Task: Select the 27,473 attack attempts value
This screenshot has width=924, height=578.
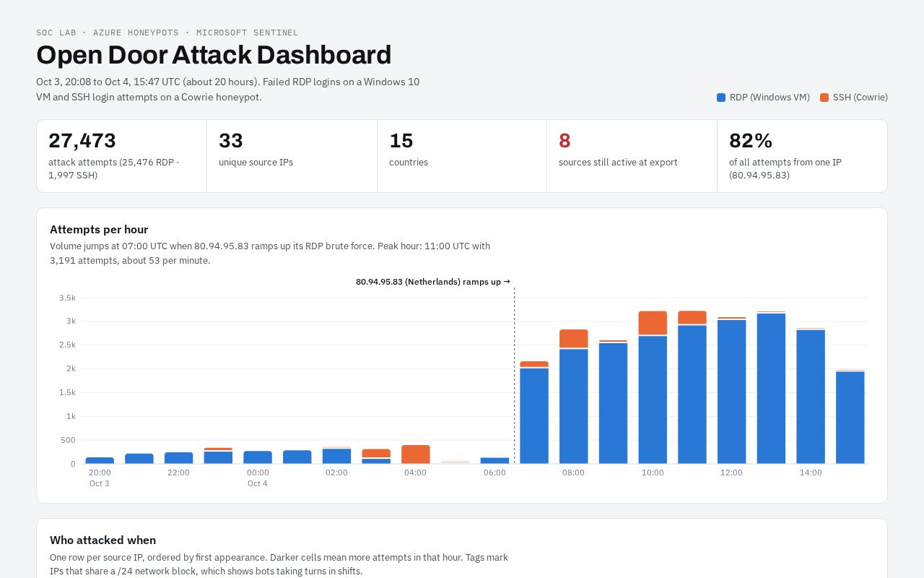Action: (x=82, y=140)
